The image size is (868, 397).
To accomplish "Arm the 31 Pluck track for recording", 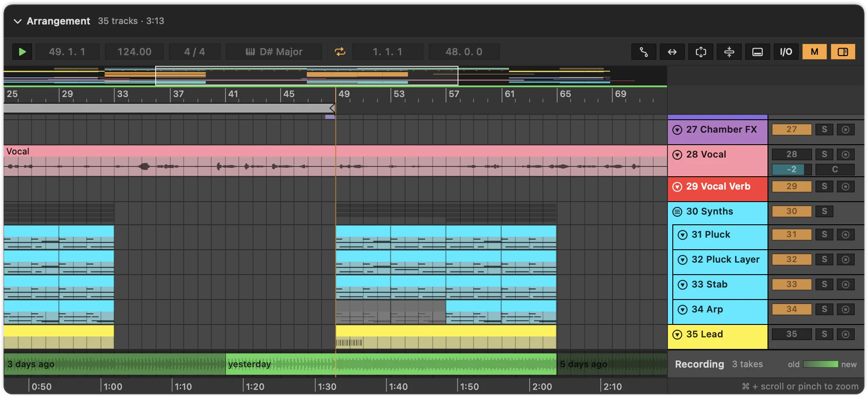I will [x=846, y=235].
